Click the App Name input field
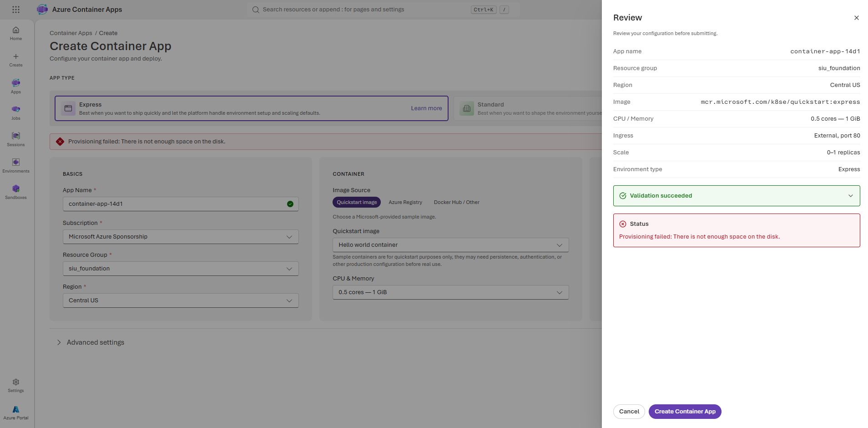Image resolution: width=868 pixels, height=428 pixels. [181, 204]
